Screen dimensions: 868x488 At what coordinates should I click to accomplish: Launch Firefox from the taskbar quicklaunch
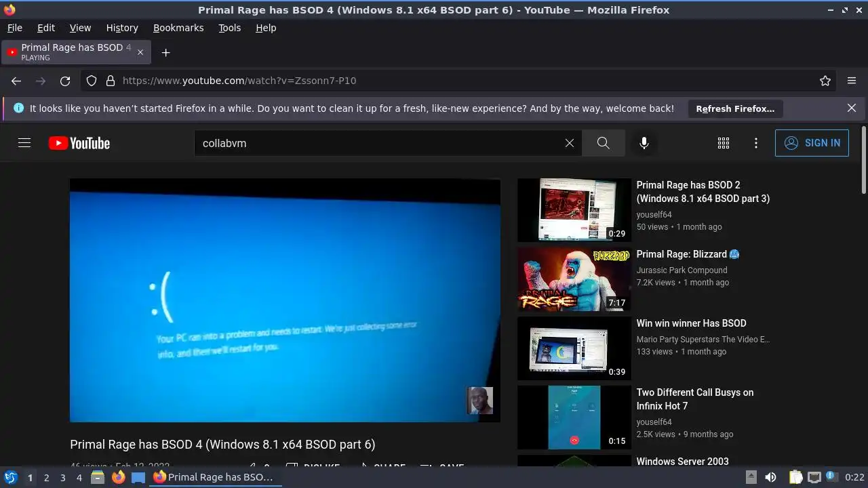coord(118,477)
